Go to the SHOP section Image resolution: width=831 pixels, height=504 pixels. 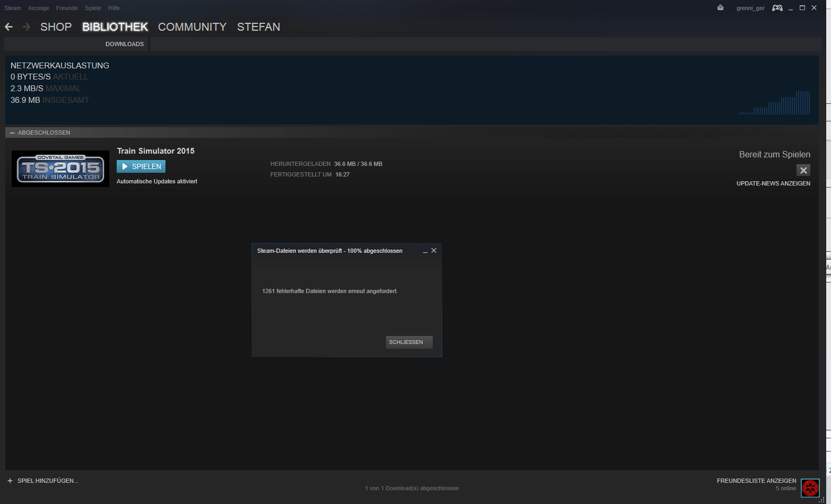(x=56, y=27)
